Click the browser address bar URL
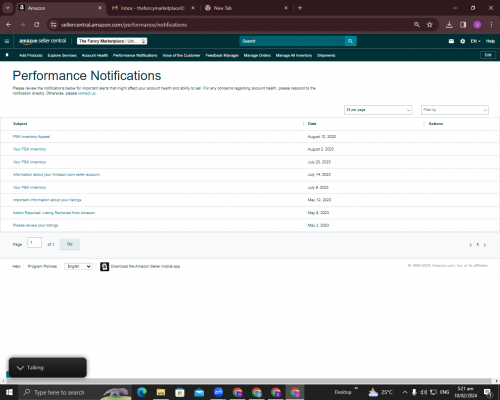This screenshot has width=500, height=400. pyautogui.click(x=124, y=25)
